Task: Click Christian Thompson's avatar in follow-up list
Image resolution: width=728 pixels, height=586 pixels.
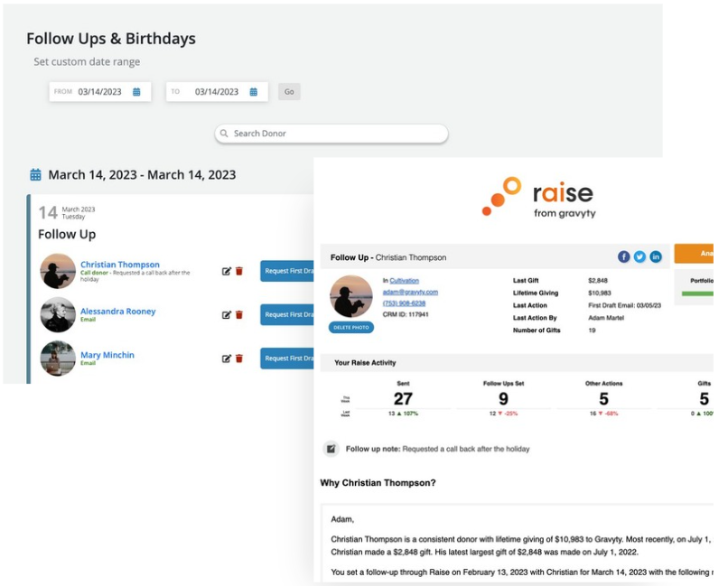Action: [x=58, y=271]
